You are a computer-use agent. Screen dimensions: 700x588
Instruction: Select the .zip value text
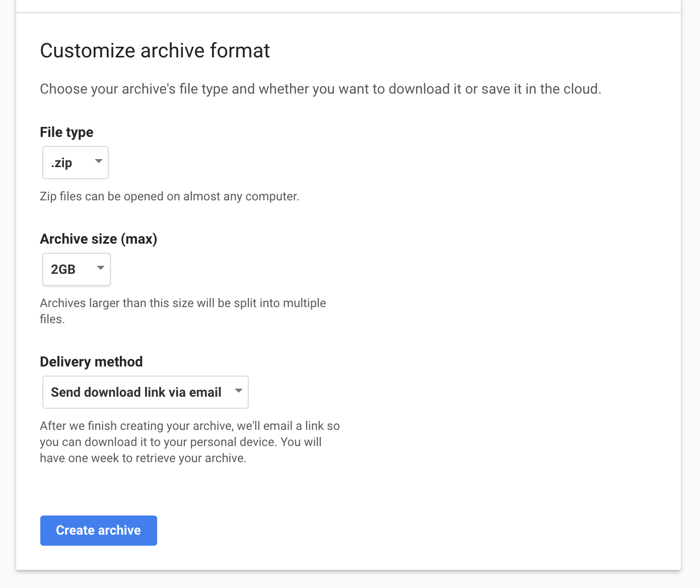pos(61,163)
